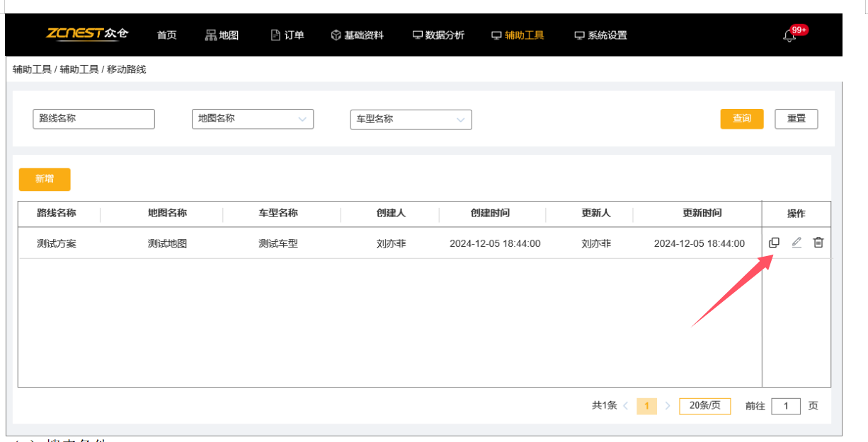Screen dimensions: 868x442
Task: Click the 路线名称 search input
Action: tap(93, 119)
